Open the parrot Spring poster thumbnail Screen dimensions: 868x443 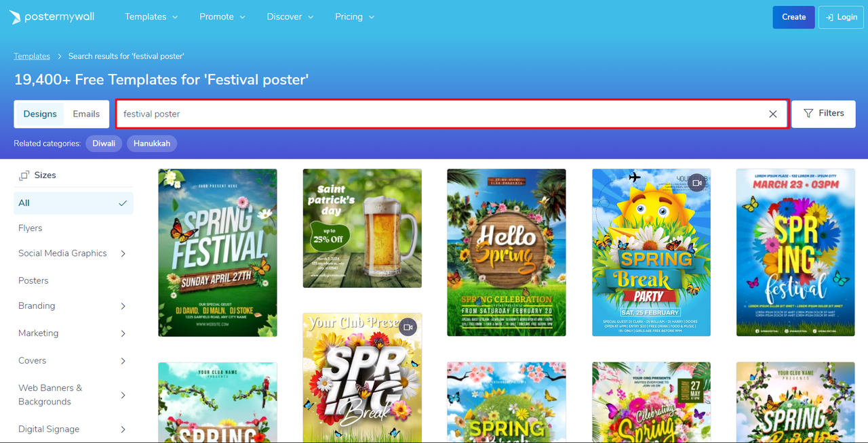click(218, 402)
